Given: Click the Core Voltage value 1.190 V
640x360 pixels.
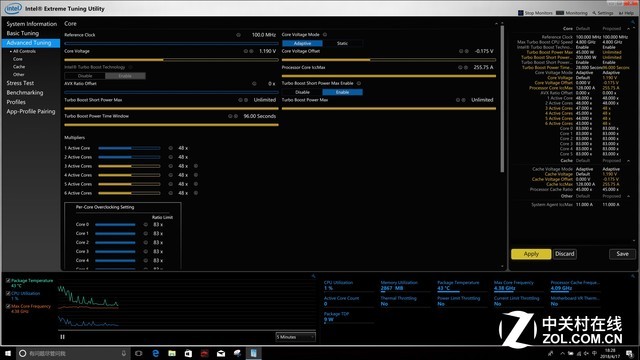Looking at the screenshot, I should 267,51.
